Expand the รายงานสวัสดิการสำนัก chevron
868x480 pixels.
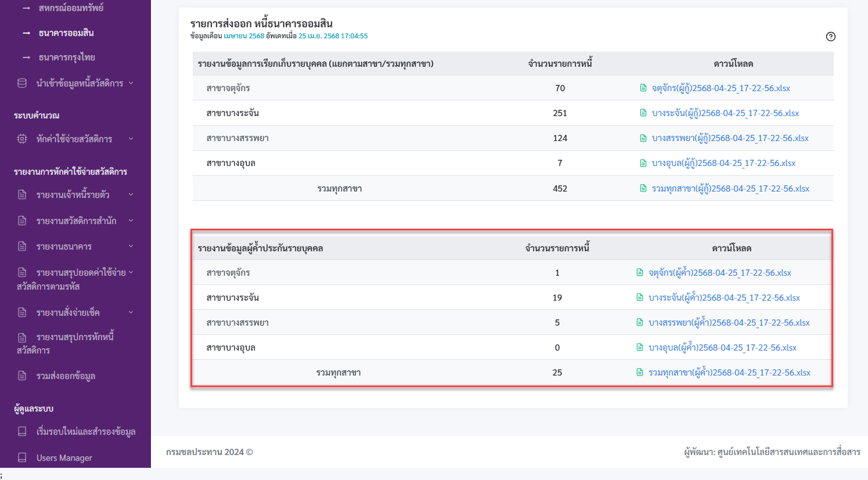click(x=131, y=221)
